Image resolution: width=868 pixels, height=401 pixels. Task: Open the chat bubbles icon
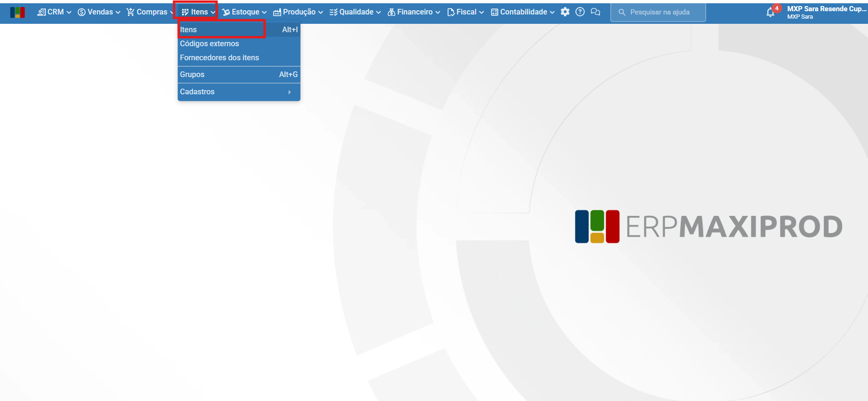[x=595, y=12]
